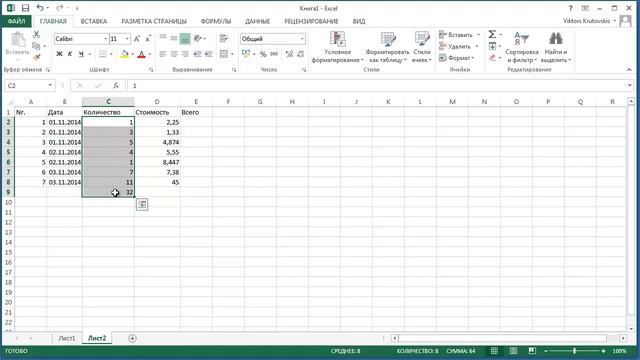Click the text orientation icon
Image resolution: width=640 pixels, height=360 pixels.
click(x=198, y=38)
